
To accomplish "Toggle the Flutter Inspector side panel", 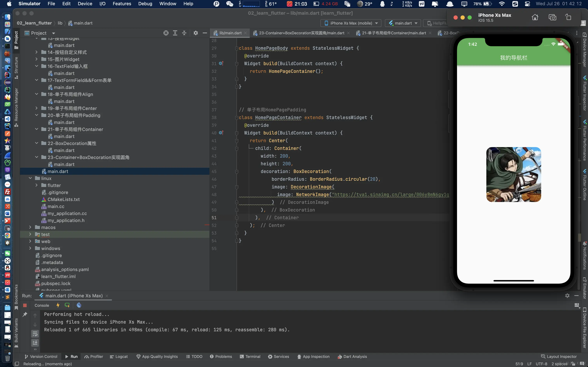I will pyautogui.click(x=585, y=93).
